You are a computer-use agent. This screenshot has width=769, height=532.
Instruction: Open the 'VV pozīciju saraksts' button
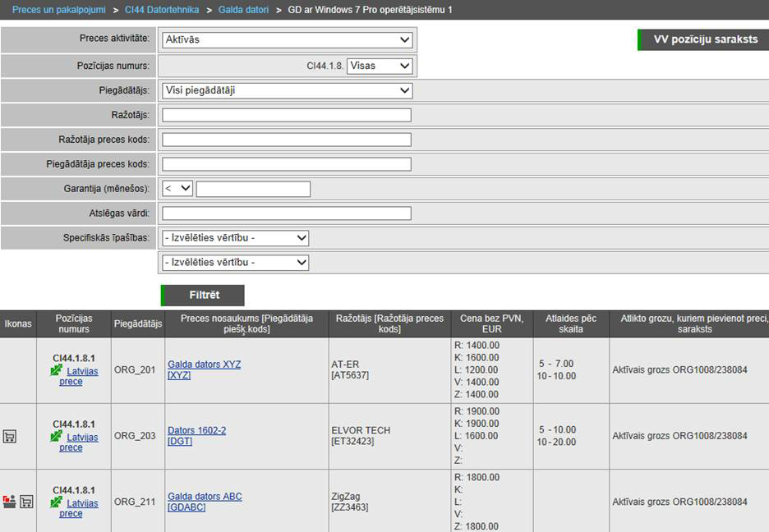coord(704,39)
